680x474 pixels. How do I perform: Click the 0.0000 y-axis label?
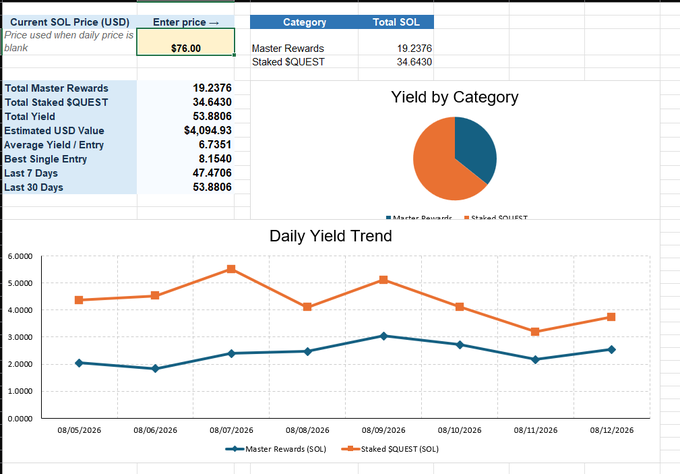[x=20, y=419]
